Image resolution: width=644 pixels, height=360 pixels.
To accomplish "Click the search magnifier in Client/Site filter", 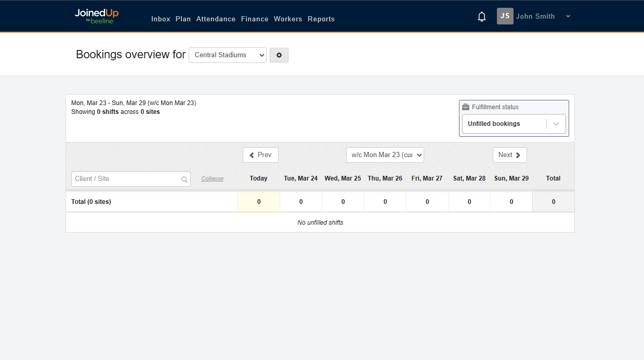I will click(185, 179).
